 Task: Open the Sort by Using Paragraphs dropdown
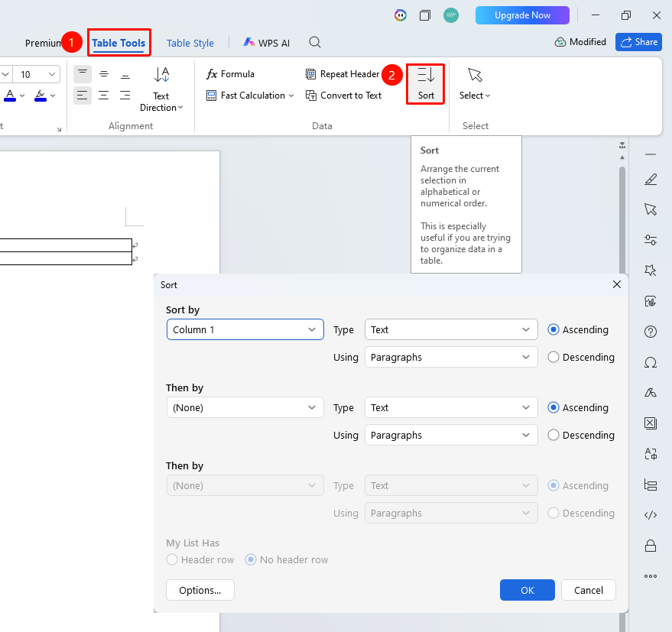point(451,357)
